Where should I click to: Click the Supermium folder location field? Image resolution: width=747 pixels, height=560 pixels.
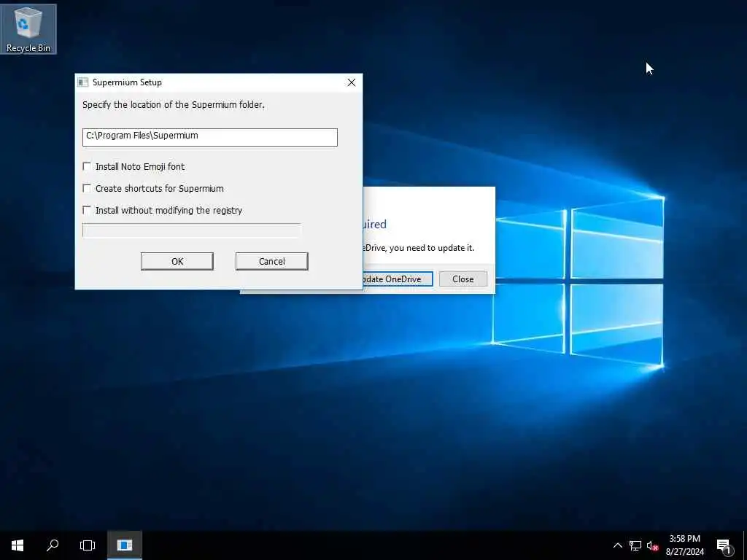pyautogui.click(x=209, y=137)
